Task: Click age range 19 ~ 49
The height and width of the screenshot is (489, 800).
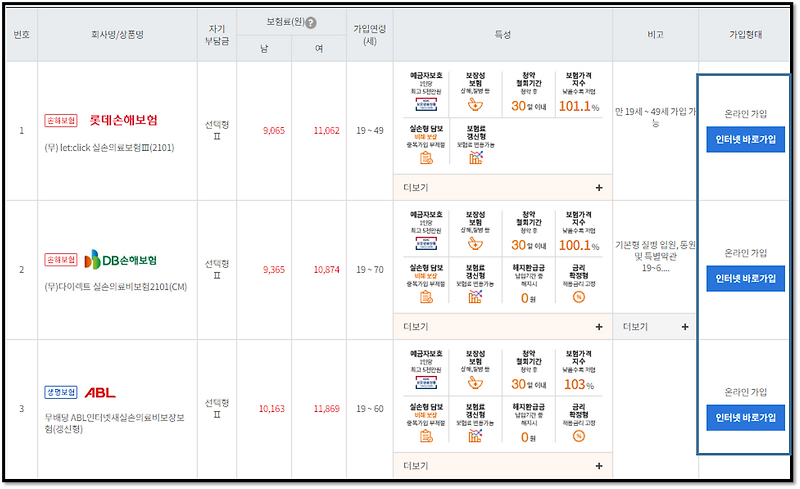Action: pos(370,131)
